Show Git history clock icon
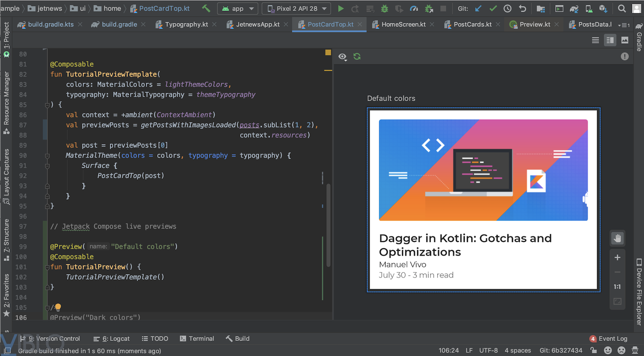Screen dimensions: 644x356 (507, 9)
